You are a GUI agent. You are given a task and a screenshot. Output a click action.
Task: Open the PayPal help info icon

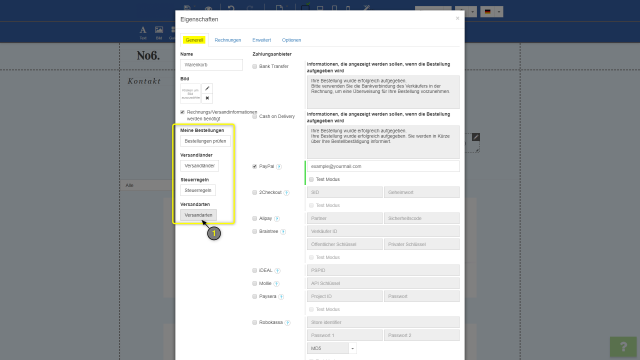279,167
